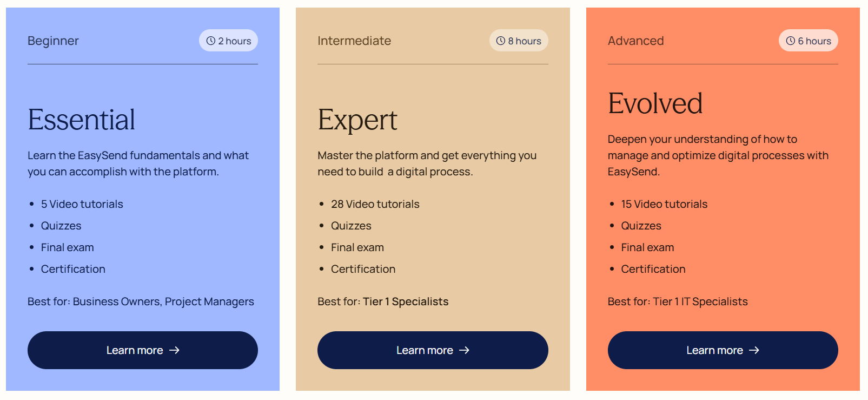Select the 2 hours duration badge
The width and height of the screenshot is (868, 400).
(229, 41)
